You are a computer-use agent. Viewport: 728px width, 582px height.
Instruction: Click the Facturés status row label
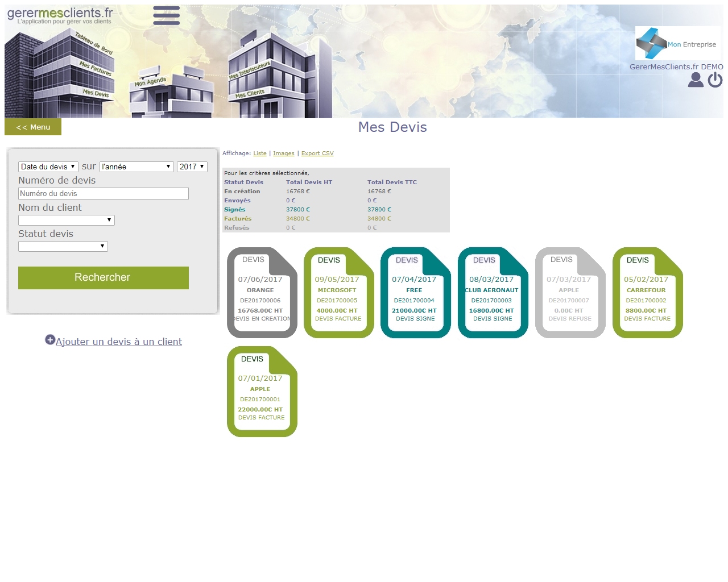(x=238, y=219)
